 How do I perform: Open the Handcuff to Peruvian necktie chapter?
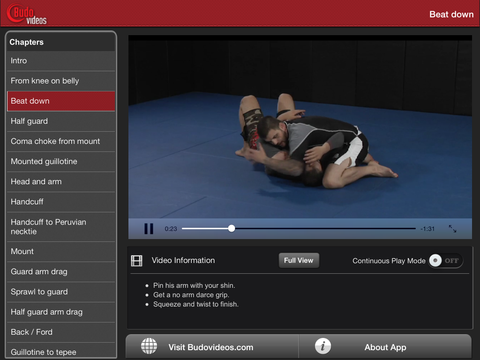[61, 227]
